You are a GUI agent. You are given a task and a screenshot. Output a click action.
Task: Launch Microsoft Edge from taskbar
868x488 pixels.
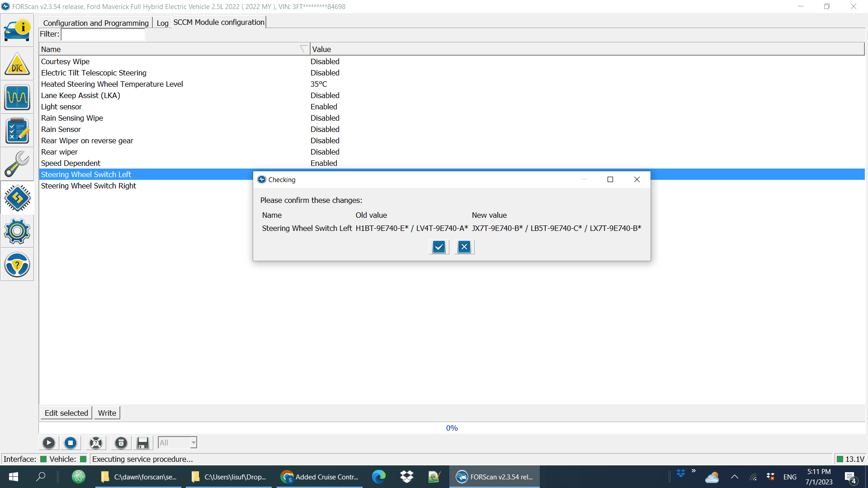click(379, 477)
